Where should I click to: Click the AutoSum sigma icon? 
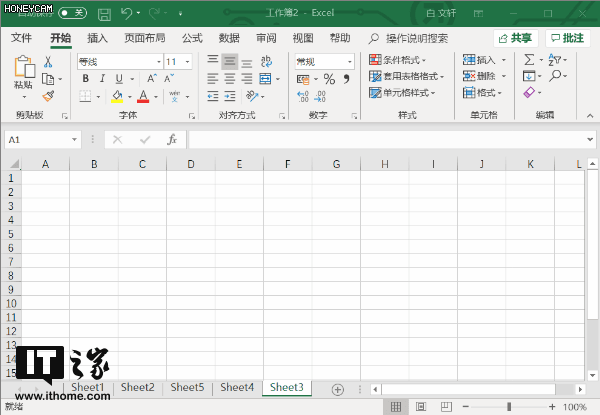pos(529,60)
